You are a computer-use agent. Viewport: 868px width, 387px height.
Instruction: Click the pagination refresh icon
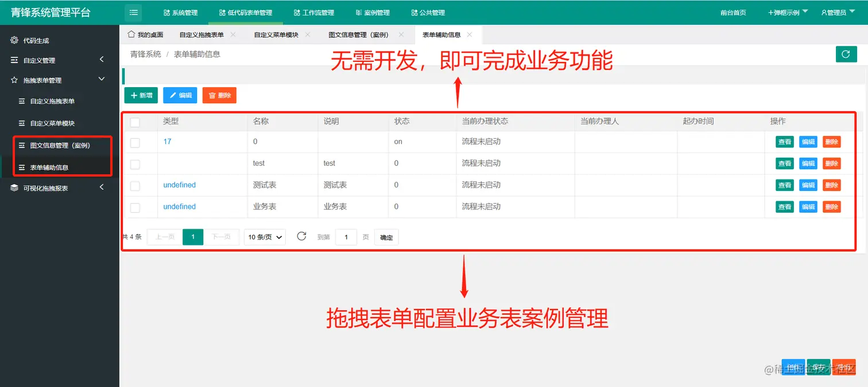coord(301,236)
